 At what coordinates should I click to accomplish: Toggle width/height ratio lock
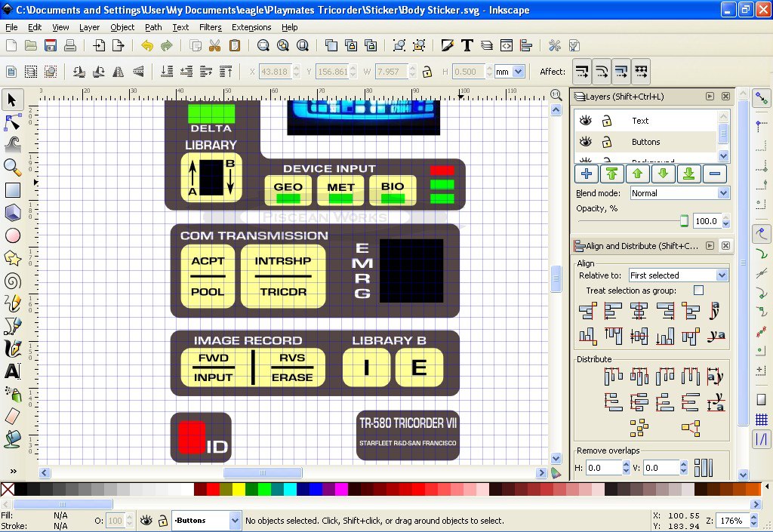tap(427, 72)
